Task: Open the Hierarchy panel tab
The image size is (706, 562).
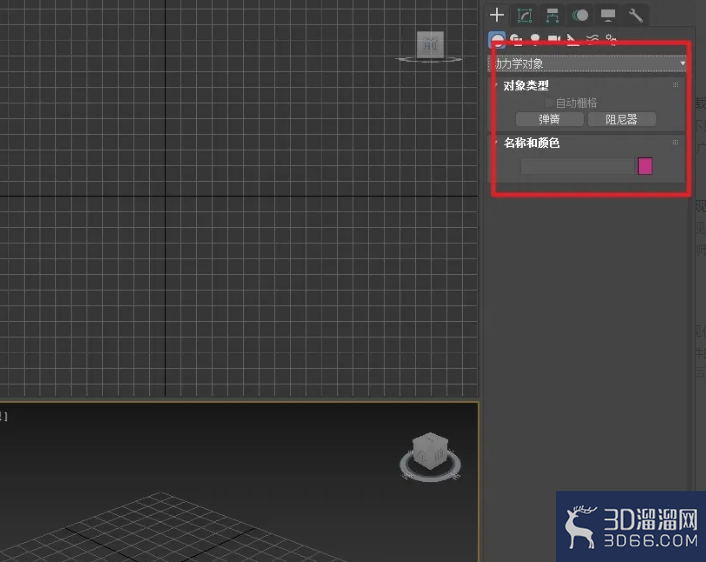Action: (552, 15)
